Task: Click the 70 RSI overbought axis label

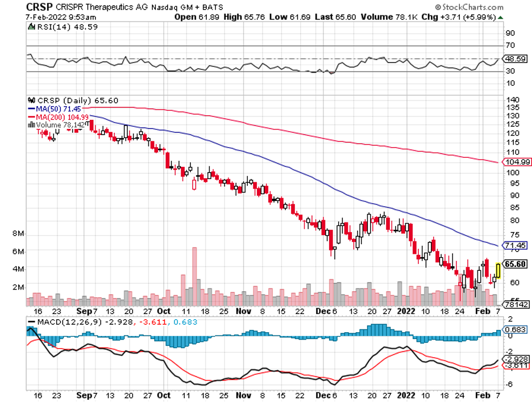Action: pos(510,45)
